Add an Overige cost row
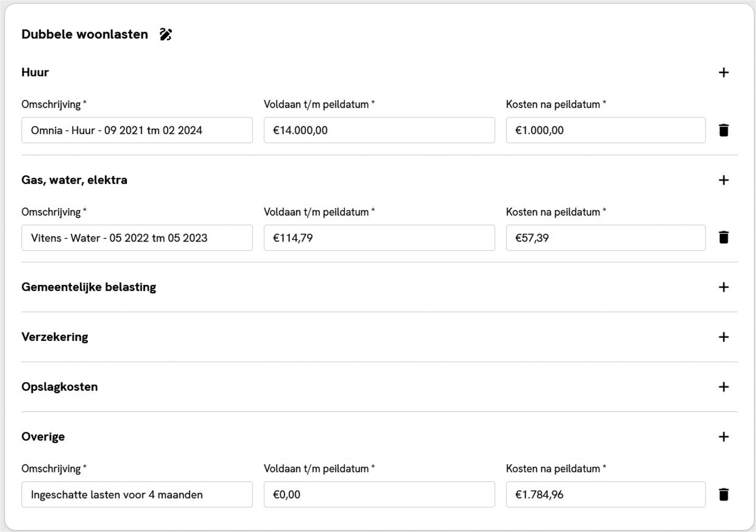Screen dimensions: 756x532 [x=723, y=437]
